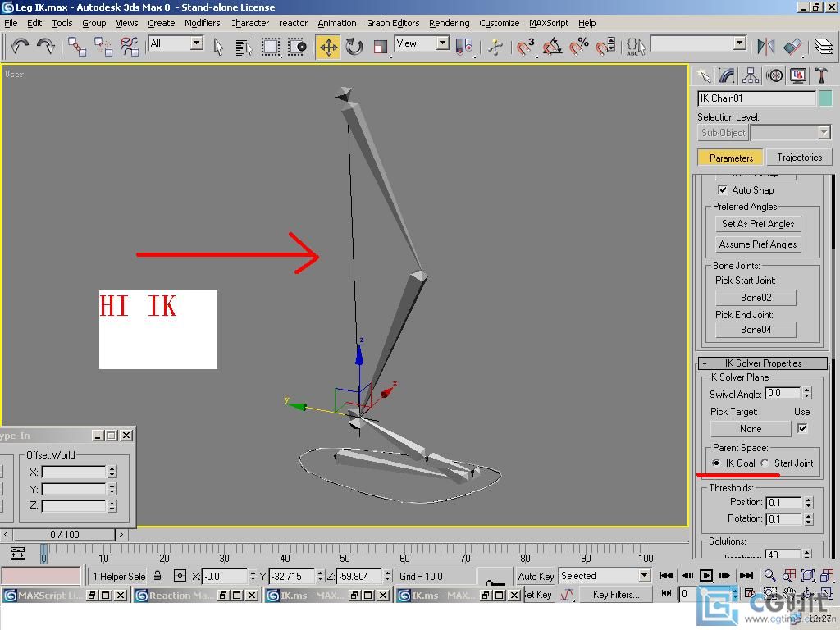
Task: Select Start Joint parent space
Action: (765, 463)
